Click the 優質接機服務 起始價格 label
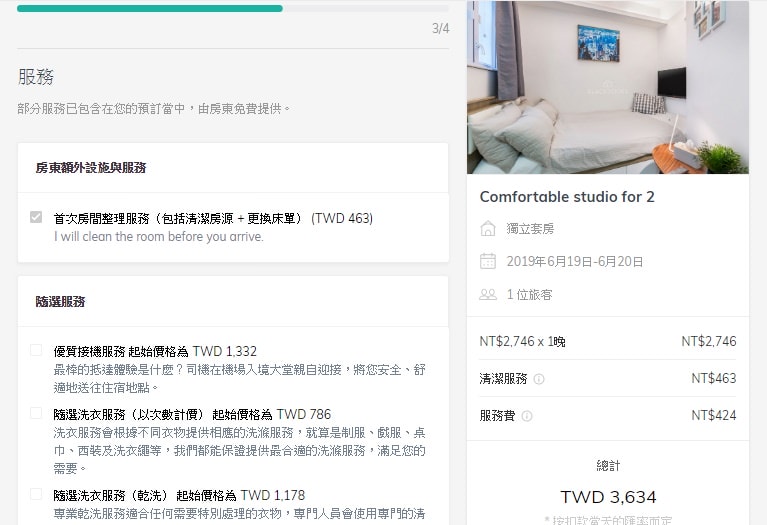 click(155, 351)
